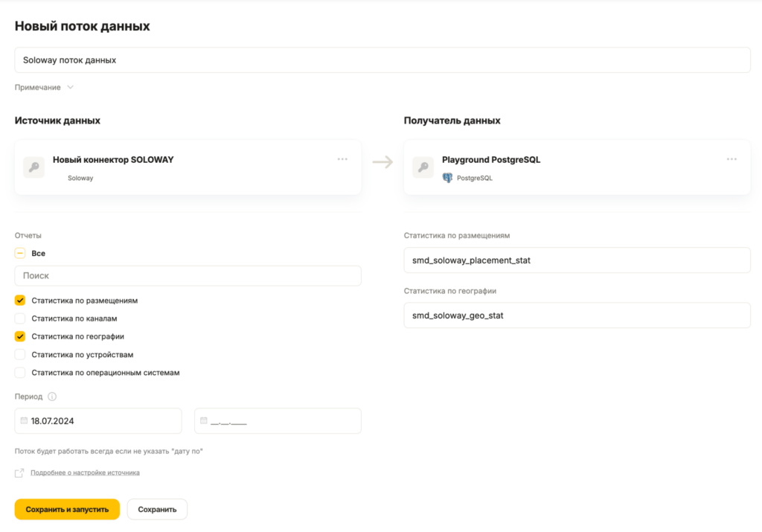Viewport: 762px width, 532px height.
Task: Click the calendar icon in start date field
Action: tap(24, 420)
